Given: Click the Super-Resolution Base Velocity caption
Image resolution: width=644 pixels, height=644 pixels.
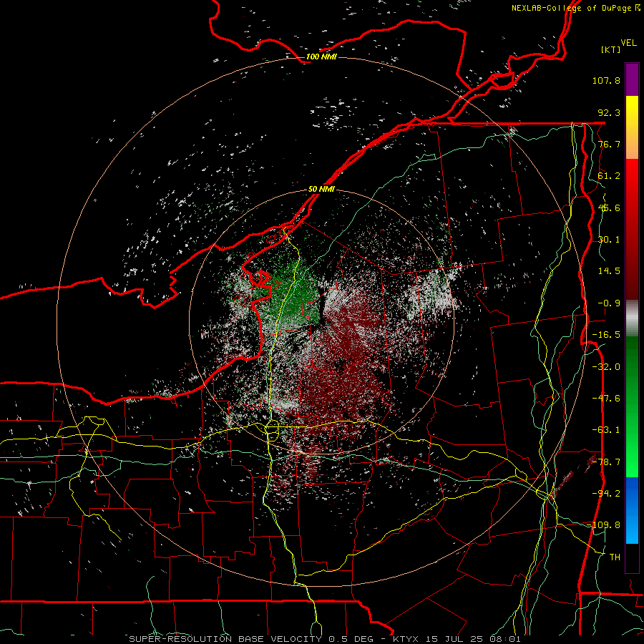Looking at the screenshot, I should [325, 639].
